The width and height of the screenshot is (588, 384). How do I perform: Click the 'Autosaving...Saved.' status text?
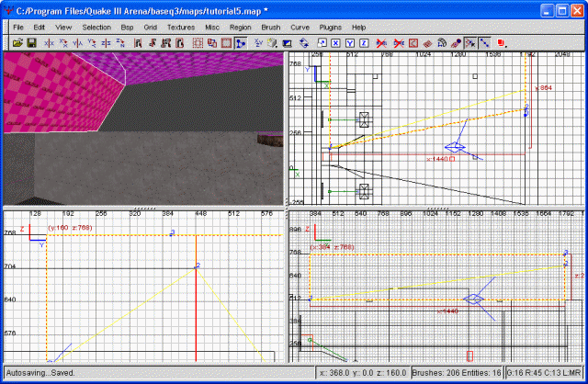pyautogui.click(x=40, y=373)
